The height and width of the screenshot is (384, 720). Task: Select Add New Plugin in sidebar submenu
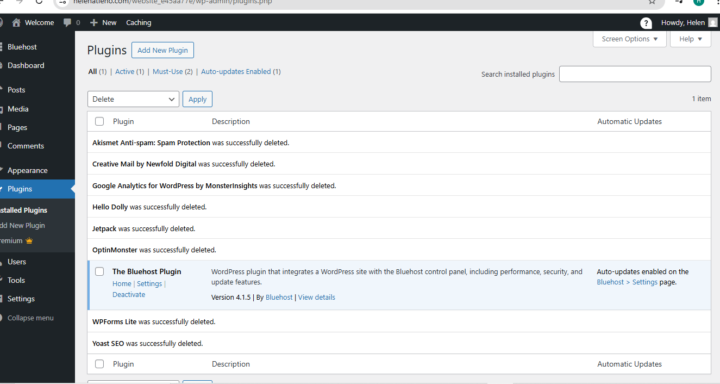[22, 226]
